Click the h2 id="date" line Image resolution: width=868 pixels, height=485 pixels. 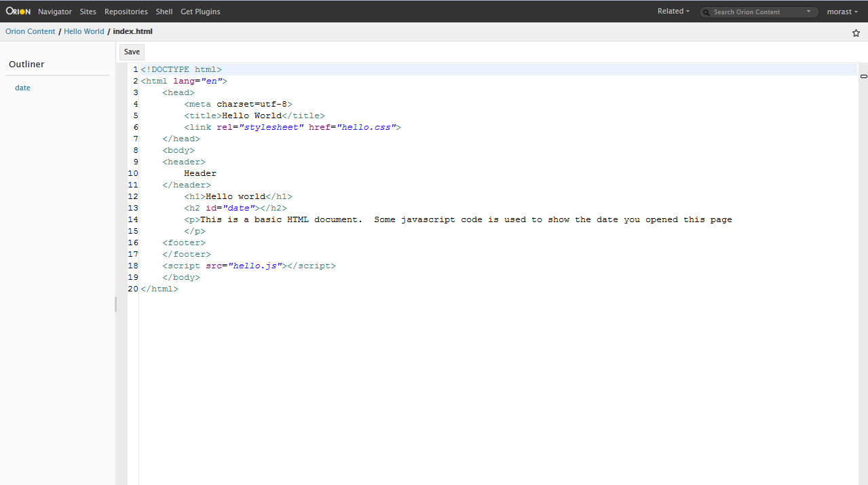235,208
